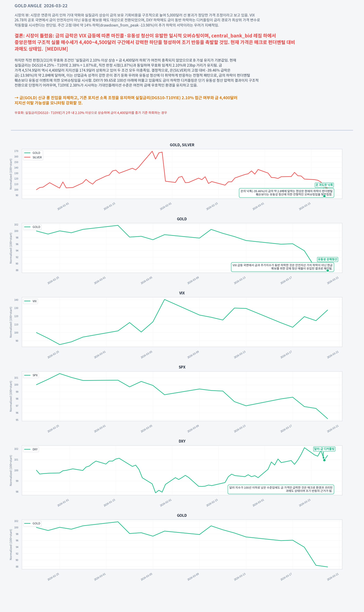The height and width of the screenshot is (612, 364).
Task: Click the SPX chart title
Action: [x=182, y=367]
